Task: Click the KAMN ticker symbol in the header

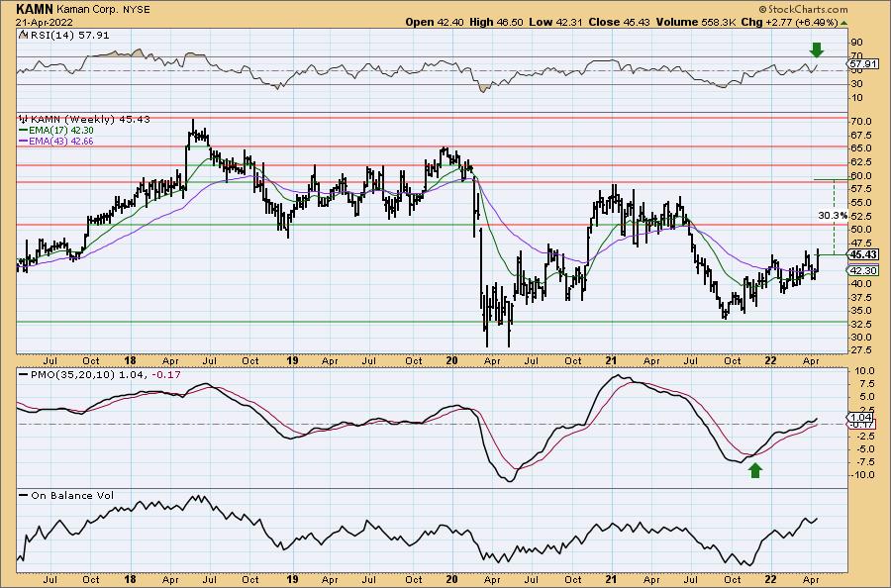Action: [36, 9]
